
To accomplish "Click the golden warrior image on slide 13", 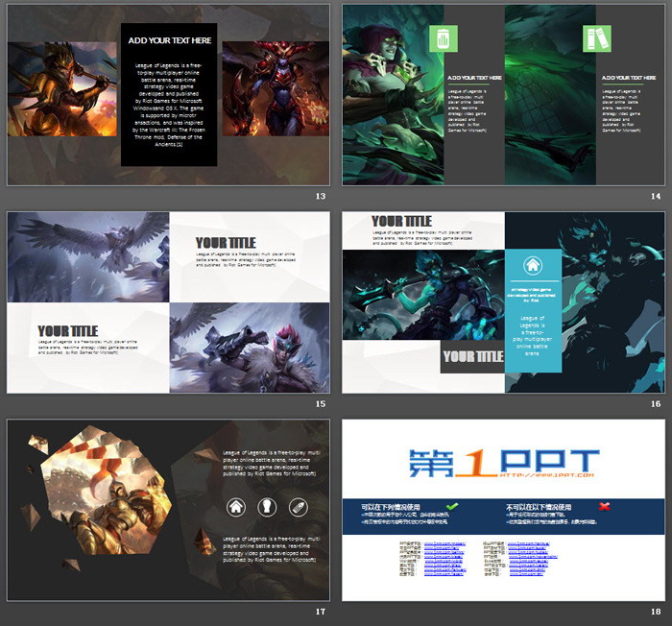I will (62, 89).
